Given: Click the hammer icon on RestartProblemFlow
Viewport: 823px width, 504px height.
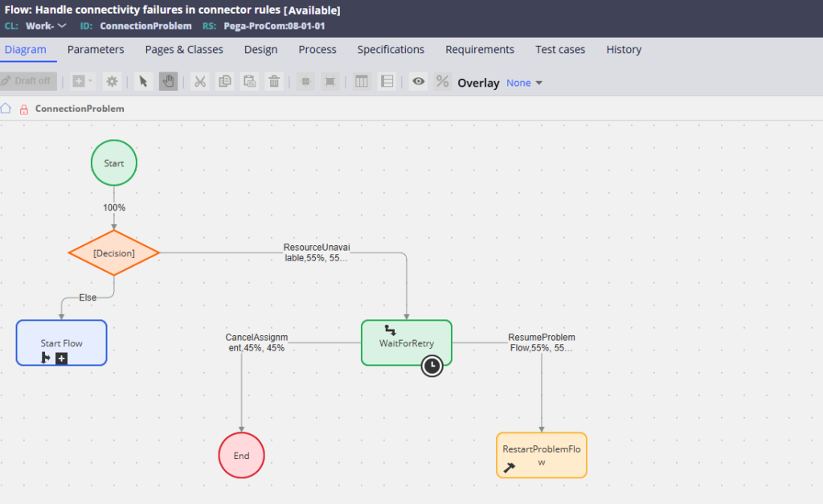Looking at the screenshot, I should (x=509, y=467).
